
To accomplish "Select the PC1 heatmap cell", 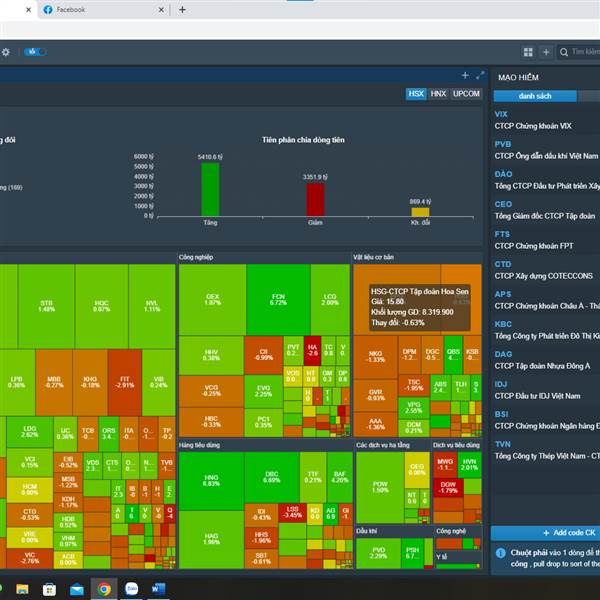I will 263,422.
